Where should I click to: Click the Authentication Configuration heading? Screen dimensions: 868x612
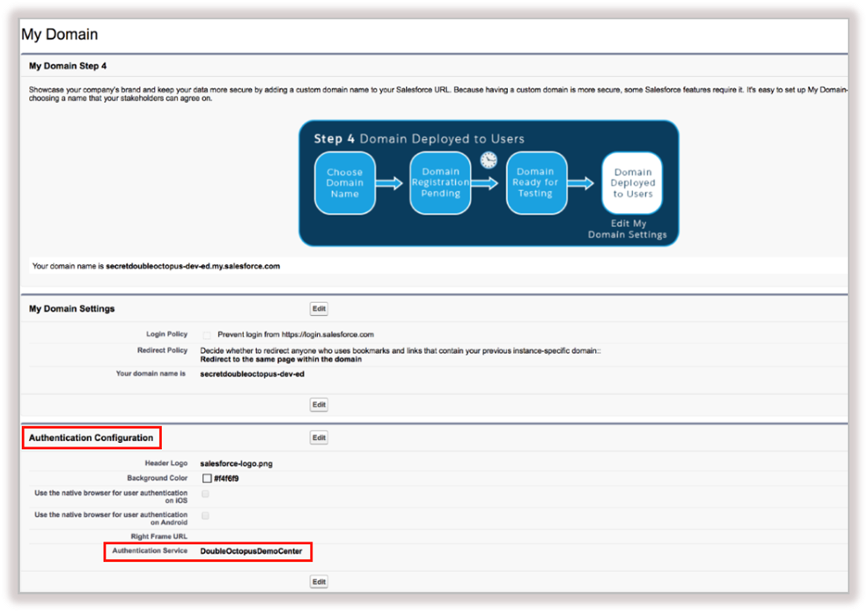[91, 438]
